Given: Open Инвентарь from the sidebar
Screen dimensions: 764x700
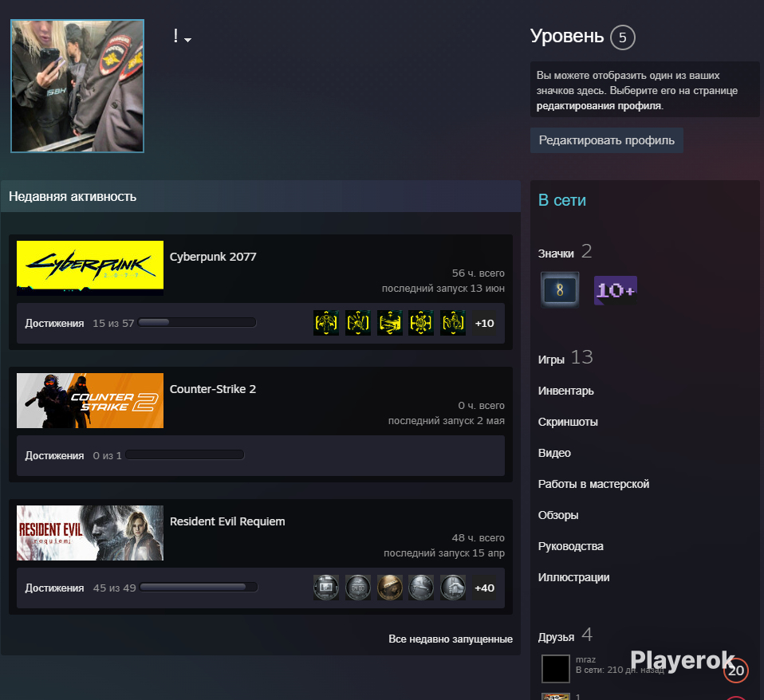Looking at the screenshot, I should click(x=565, y=391).
